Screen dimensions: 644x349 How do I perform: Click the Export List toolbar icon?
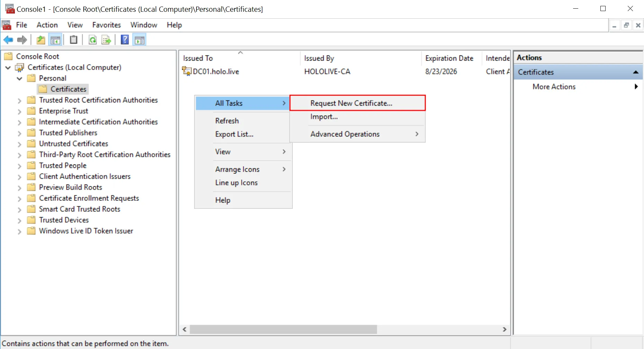106,40
